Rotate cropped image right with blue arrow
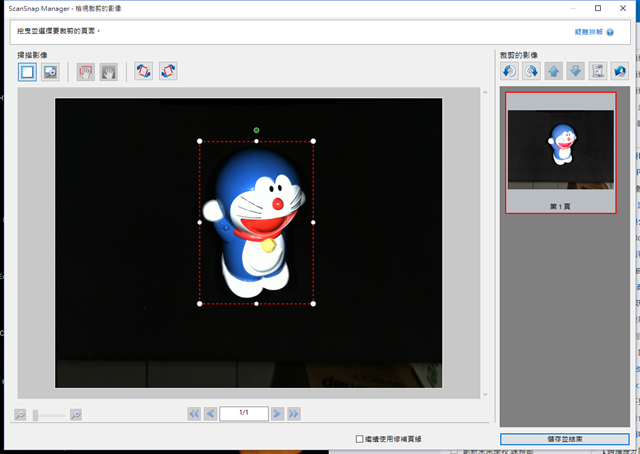Viewport: 640px width, 454px height. pos(531,71)
